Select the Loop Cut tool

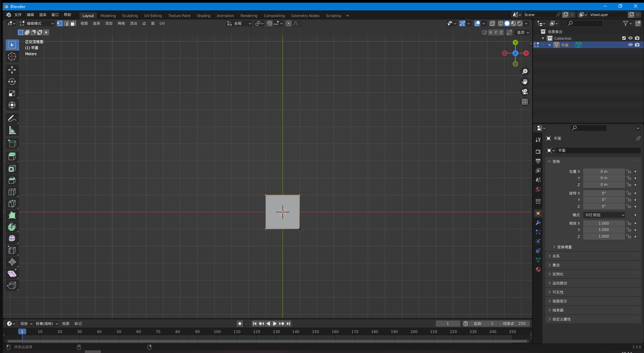click(12, 192)
